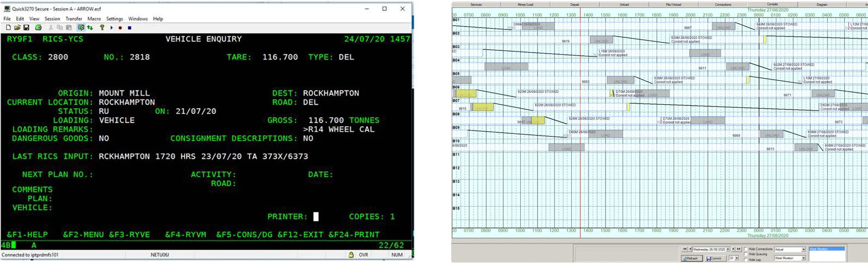868x263 pixels.
Task: Click the &F2-MENU function key label
Action: point(83,235)
